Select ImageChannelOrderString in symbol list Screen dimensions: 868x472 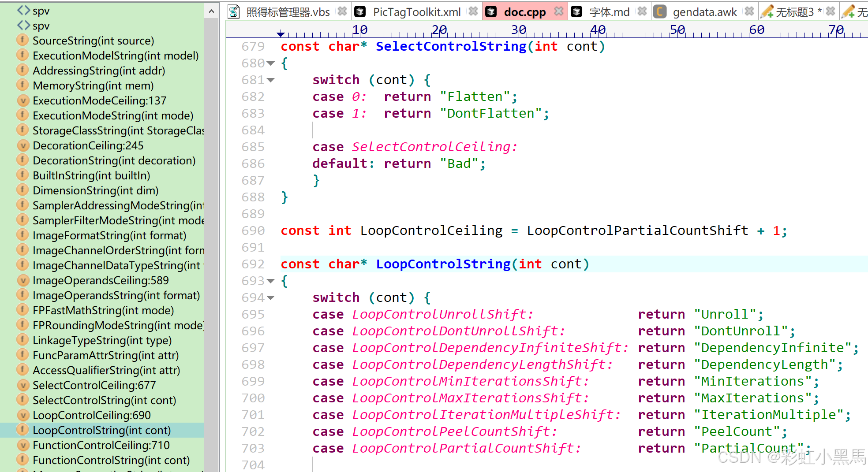tap(118, 250)
